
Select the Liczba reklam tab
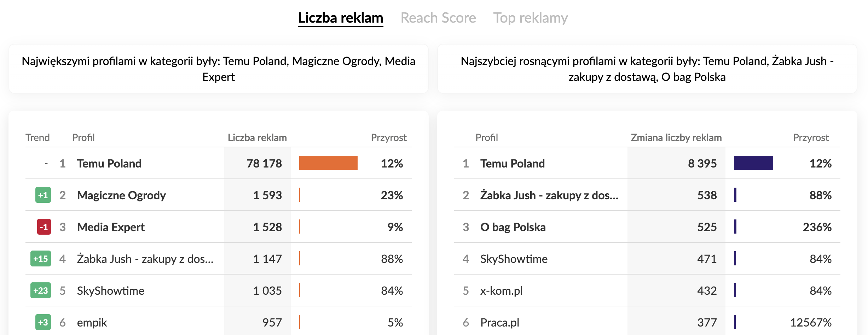[340, 17]
